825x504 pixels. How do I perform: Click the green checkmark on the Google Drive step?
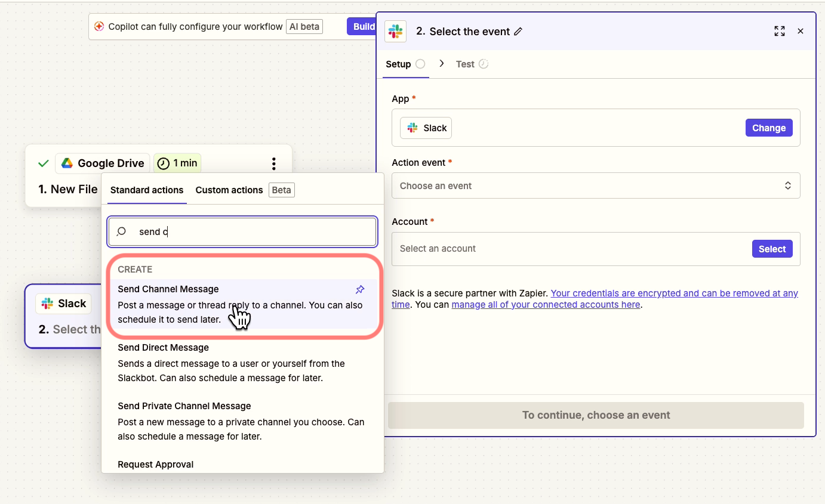pyautogui.click(x=43, y=163)
